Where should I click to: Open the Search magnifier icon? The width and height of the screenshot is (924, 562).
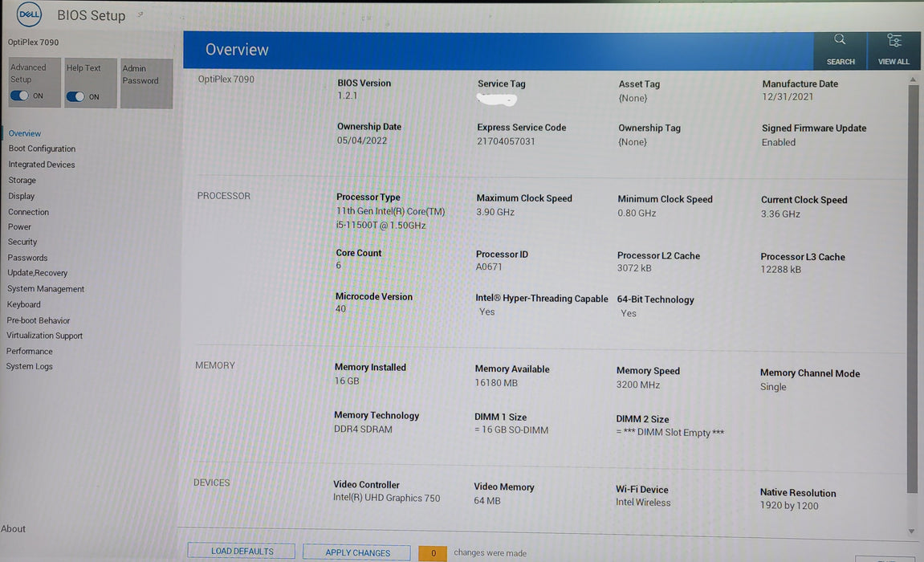(840, 40)
